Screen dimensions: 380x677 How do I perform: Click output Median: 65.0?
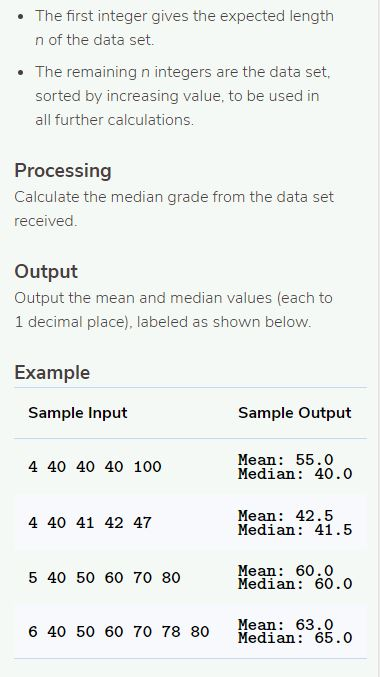pos(295,638)
